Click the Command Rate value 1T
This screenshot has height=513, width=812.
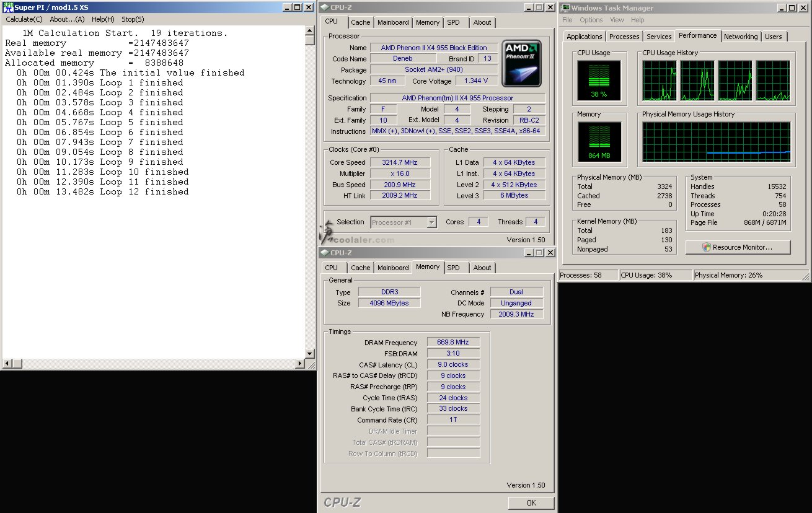click(x=453, y=420)
